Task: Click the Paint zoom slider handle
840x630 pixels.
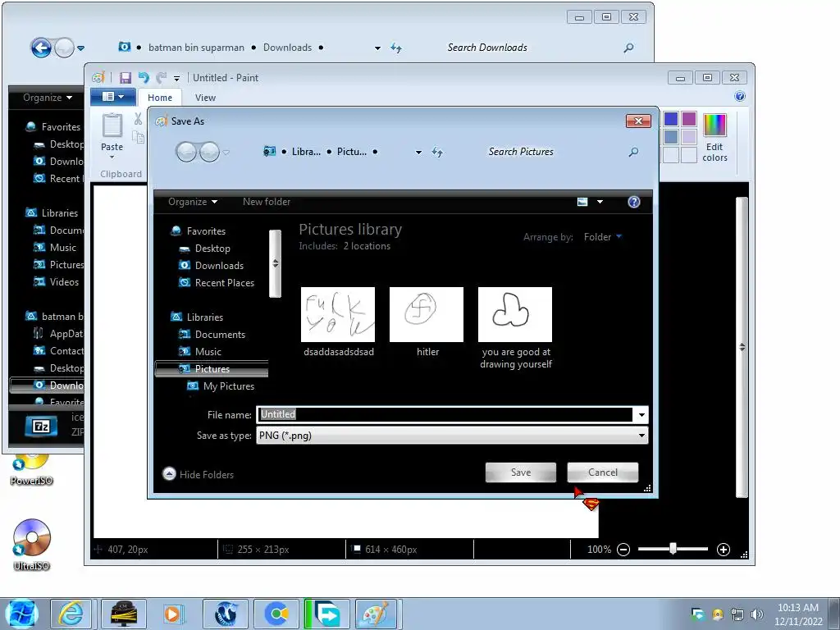Action: (x=673, y=549)
